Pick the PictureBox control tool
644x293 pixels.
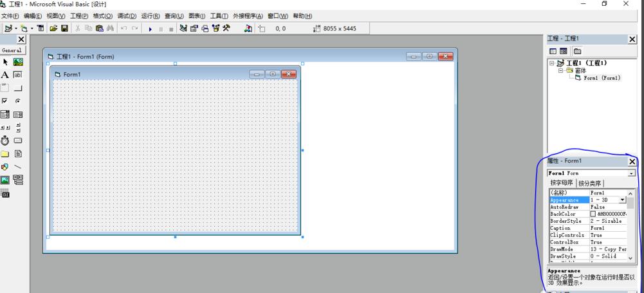(x=18, y=62)
